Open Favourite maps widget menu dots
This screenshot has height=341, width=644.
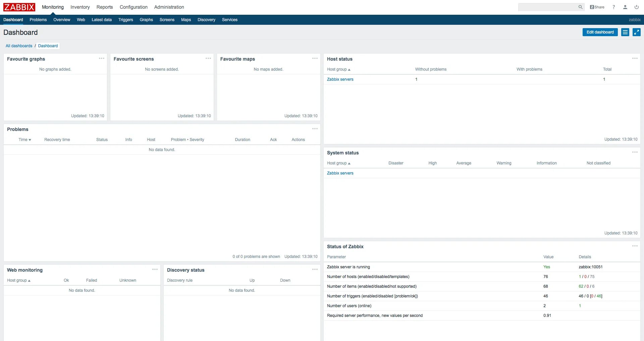[315, 58]
